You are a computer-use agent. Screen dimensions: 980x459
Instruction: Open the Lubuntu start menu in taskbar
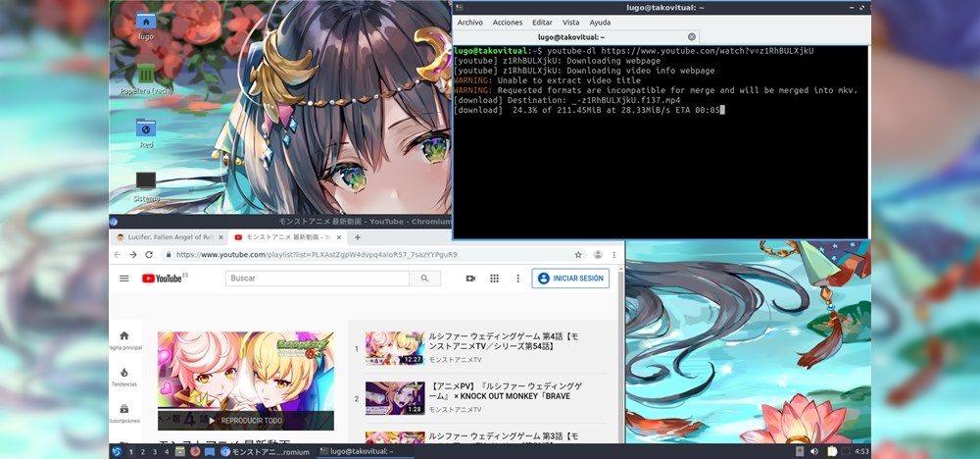(117, 451)
